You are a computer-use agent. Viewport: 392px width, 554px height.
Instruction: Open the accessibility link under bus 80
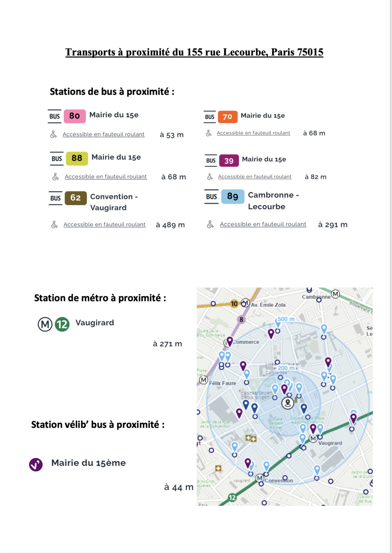tap(103, 134)
